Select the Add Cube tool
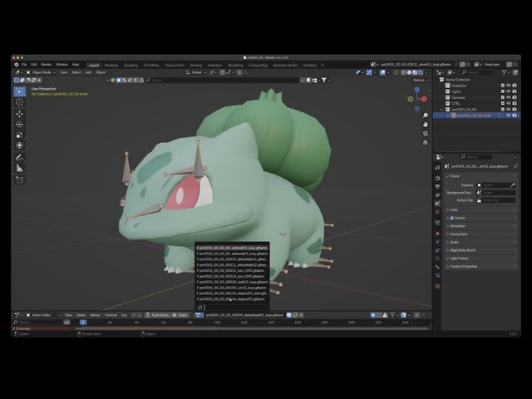Screen dimensions: 532x399 (x=19, y=180)
